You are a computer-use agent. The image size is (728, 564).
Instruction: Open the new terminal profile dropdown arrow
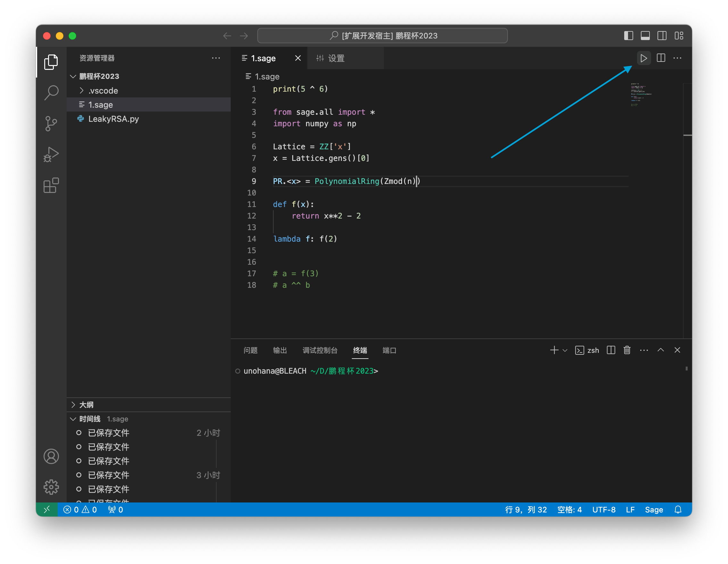click(x=565, y=350)
